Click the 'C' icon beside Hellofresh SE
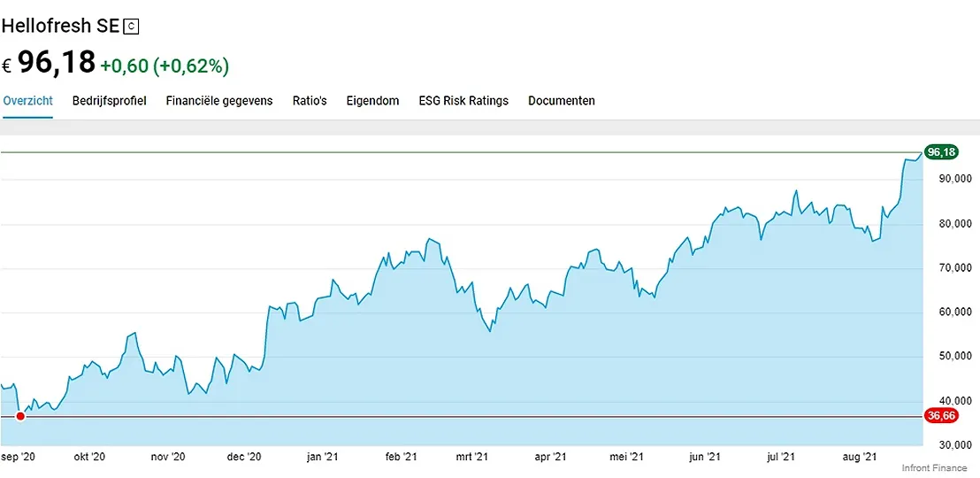The width and height of the screenshot is (980, 478). coord(132,27)
